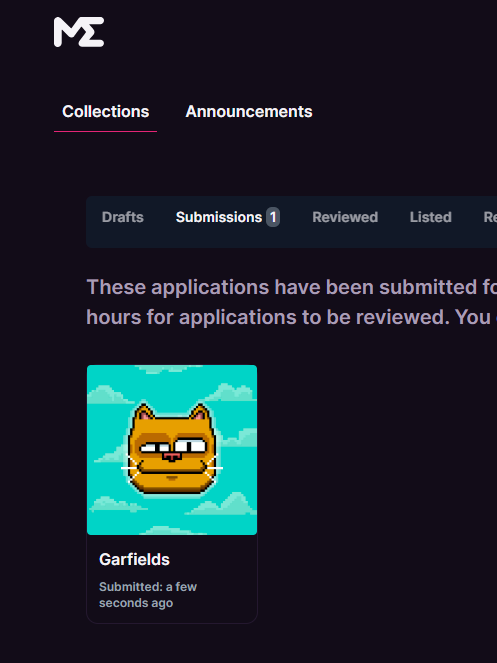This screenshot has height=663, width=497.
Task: Click 'Submitted: a few seconds ago' text
Action: pyautogui.click(x=148, y=595)
